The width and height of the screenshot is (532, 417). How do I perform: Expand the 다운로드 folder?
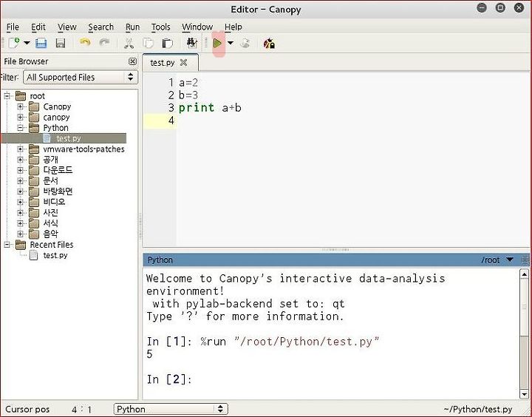click(20, 170)
